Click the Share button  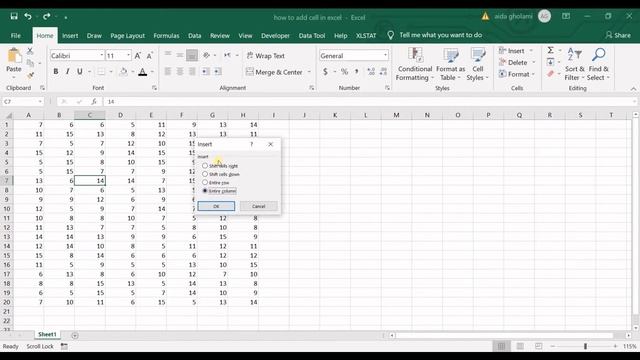point(618,35)
